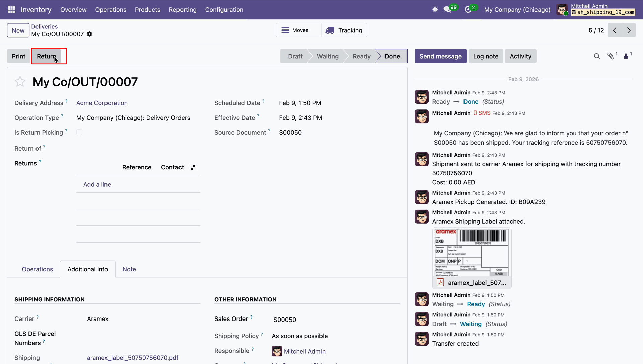Open Returns column options adjust icon
The width and height of the screenshot is (643, 364).
(193, 167)
